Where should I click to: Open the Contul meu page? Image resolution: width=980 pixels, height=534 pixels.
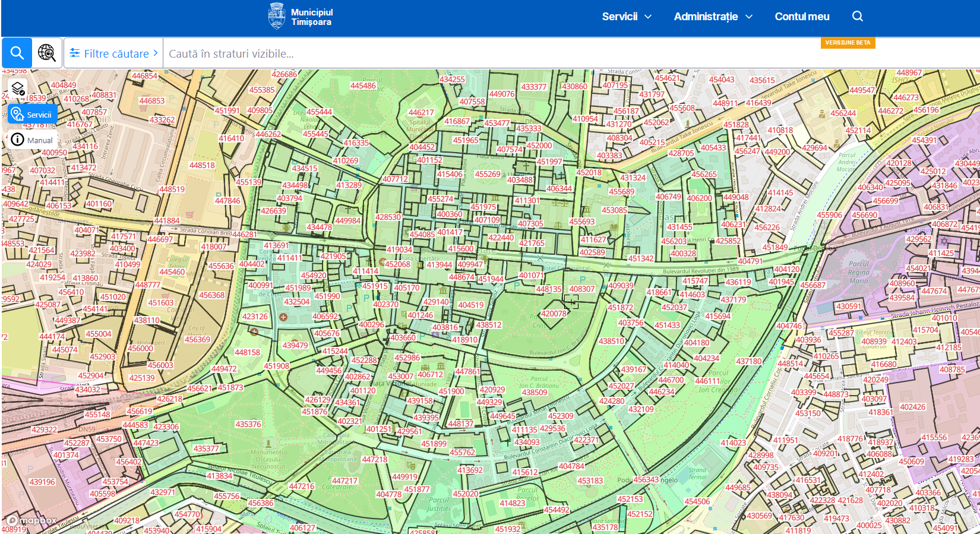tap(802, 17)
